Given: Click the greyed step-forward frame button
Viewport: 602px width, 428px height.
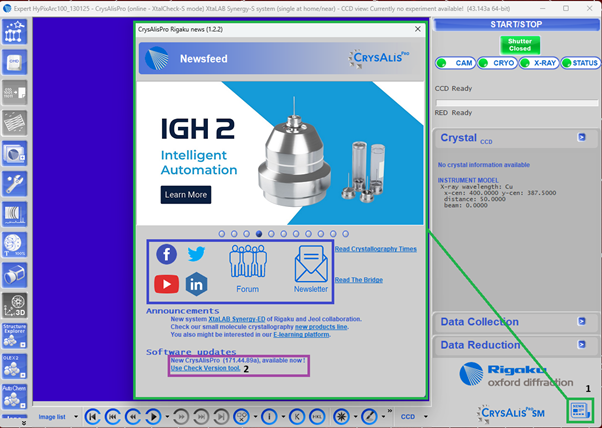Looking at the screenshot, I should [181, 416].
